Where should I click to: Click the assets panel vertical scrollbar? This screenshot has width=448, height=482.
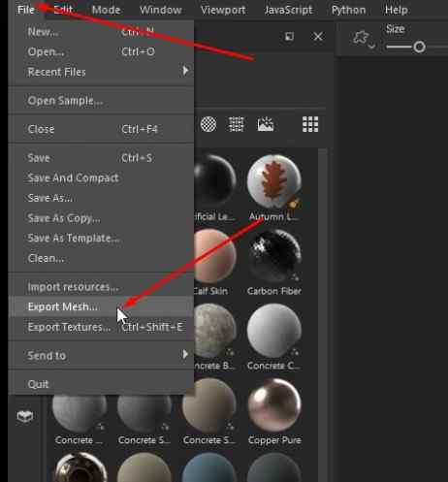(322, 315)
